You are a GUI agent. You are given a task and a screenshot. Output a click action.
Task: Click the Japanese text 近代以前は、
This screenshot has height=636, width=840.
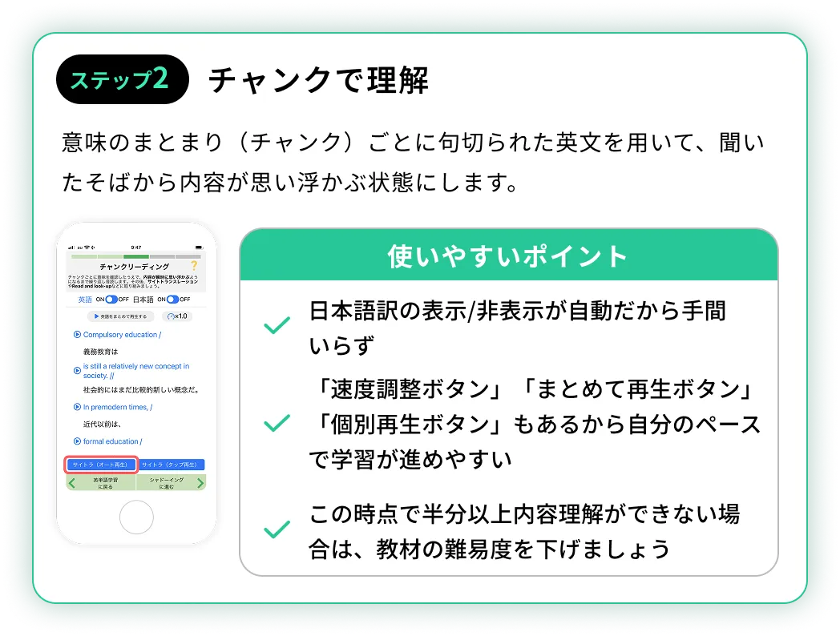point(103,424)
